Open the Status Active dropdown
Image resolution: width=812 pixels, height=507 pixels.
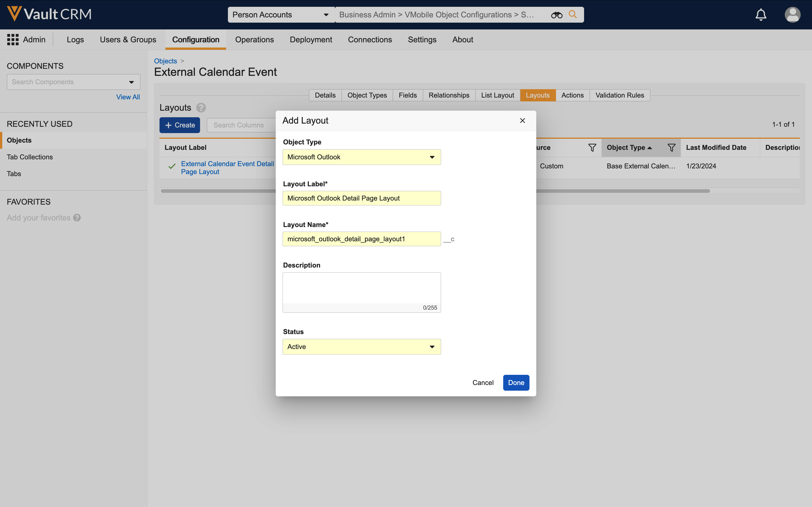pos(361,347)
